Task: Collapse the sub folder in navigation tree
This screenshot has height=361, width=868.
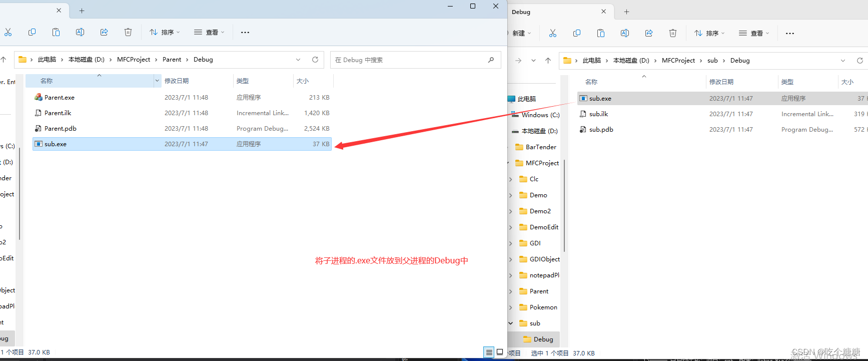Action: point(511,323)
